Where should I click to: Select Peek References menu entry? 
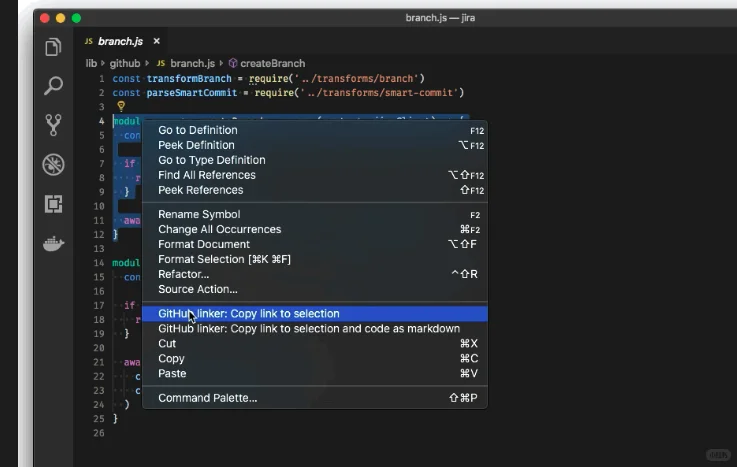[x=314, y=190]
